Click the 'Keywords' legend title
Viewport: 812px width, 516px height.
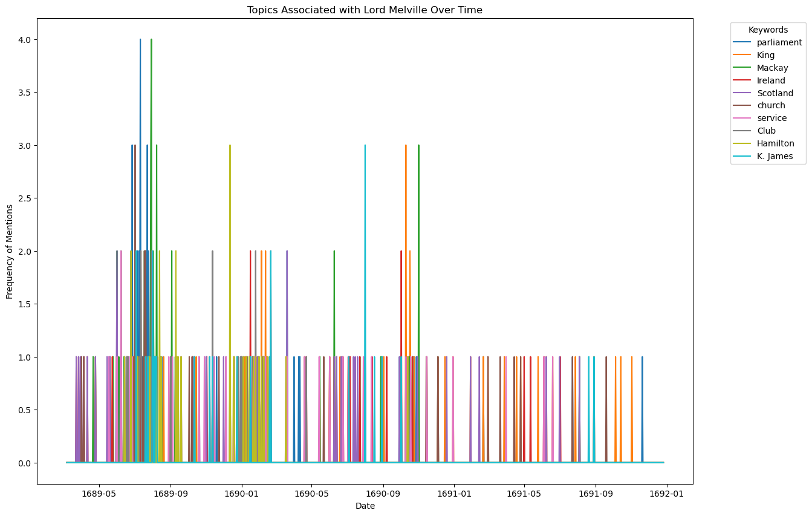coord(768,30)
